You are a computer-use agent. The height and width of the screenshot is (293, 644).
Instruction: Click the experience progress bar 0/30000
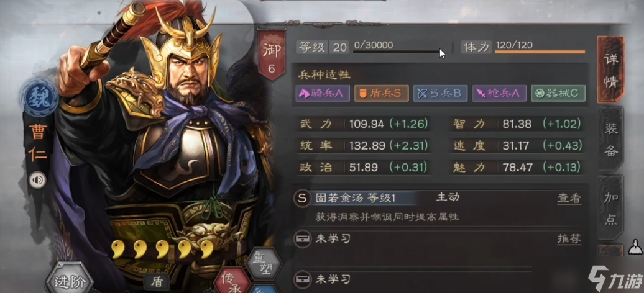click(x=397, y=52)
